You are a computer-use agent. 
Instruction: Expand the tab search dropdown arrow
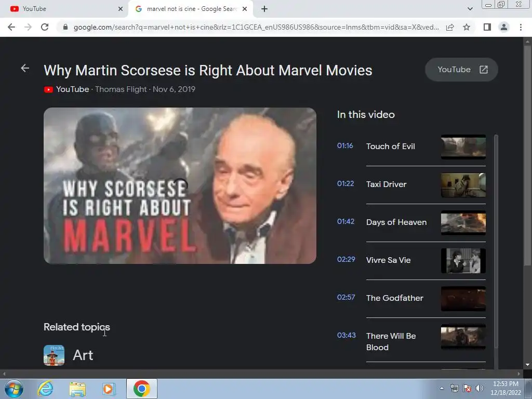coord(470,9)
